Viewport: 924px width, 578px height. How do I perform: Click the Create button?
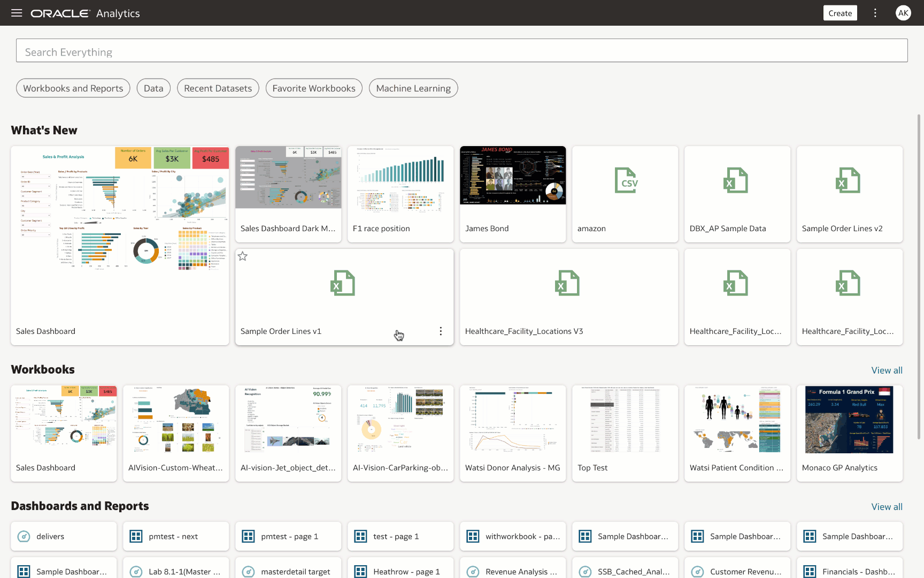click(x=840, y=13)
